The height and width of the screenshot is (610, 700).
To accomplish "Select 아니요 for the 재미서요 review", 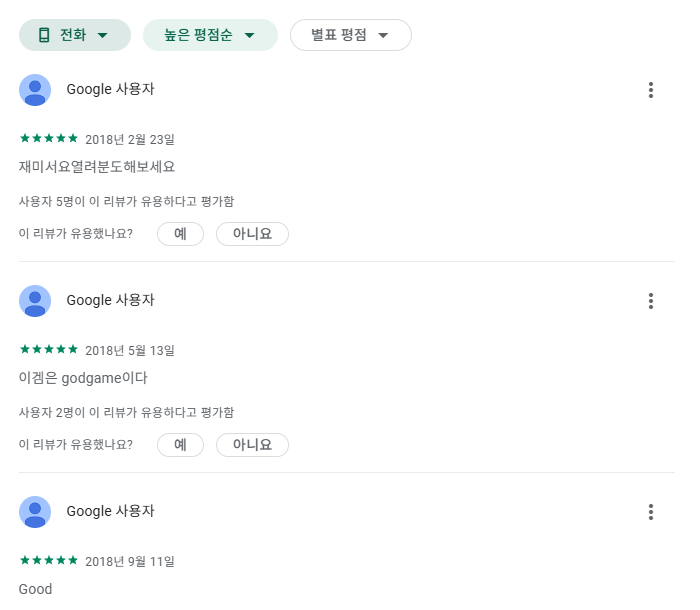I will (x=252, y=234).
